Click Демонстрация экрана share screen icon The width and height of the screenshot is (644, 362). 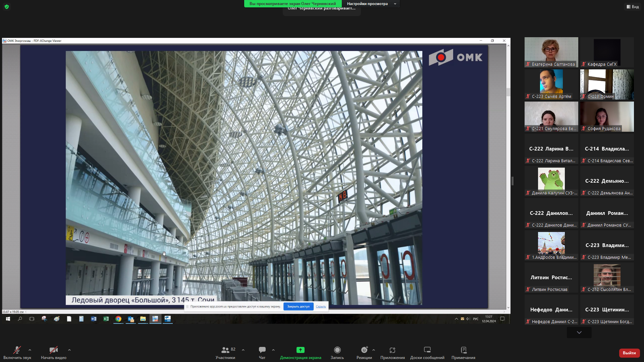coord(301,350)
